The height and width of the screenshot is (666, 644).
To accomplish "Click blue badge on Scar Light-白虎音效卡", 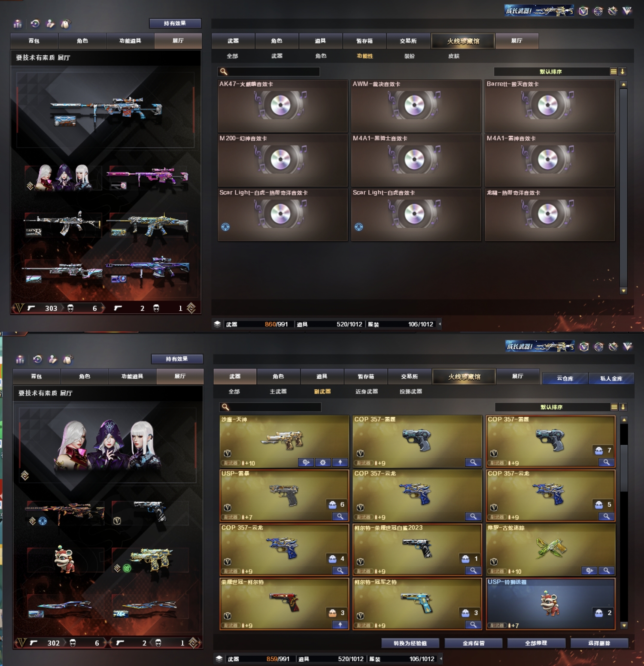I will point(359,227).
